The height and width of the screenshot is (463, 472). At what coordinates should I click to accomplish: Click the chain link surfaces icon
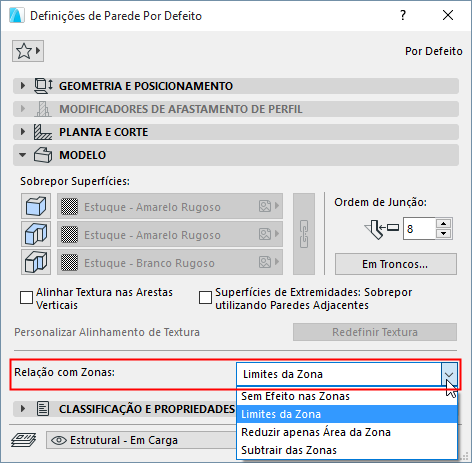tap(304, 234)
